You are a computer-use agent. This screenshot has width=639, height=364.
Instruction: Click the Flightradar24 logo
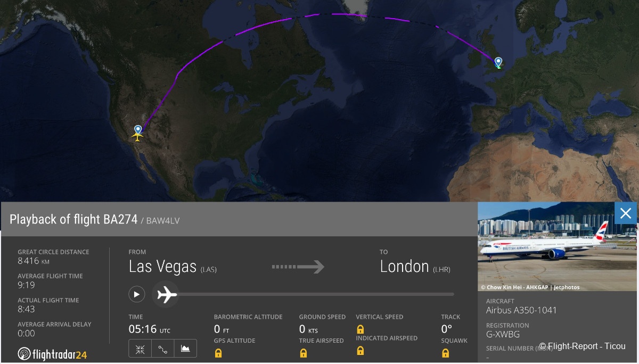[x=52, y=353]
